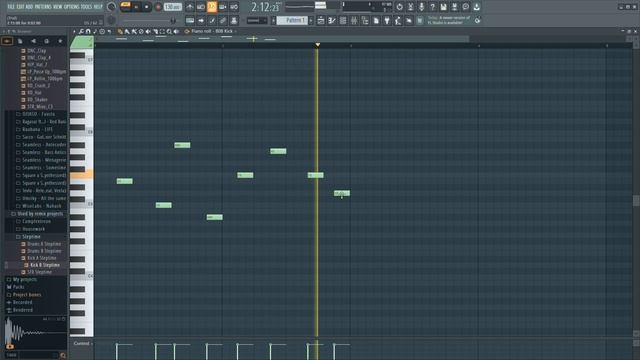This screenshot has height=360, width=640.
Task: Open the FILE menu
Action: pos(11,7)
